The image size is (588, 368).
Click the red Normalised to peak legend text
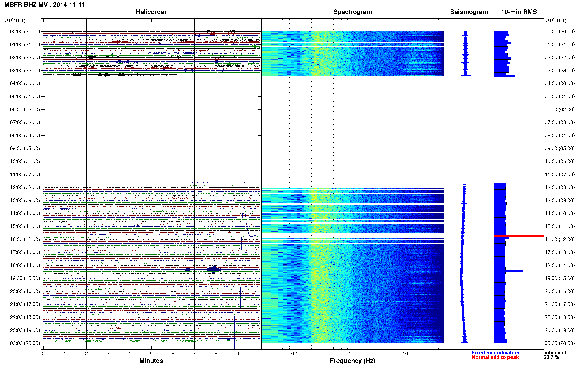point(495,357)
